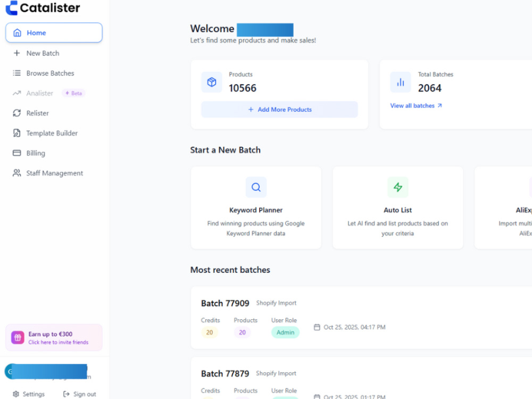Click the Billing credit card icon
This screenshot has width=532, height=399.
[16, 153]
